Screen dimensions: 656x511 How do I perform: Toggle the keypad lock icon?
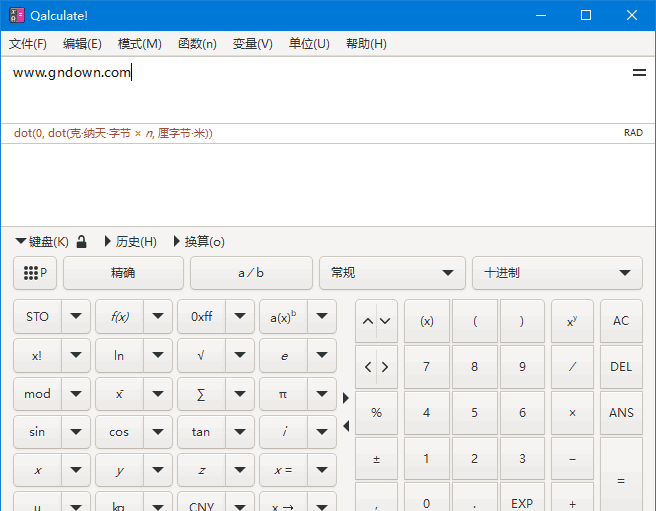82,241
